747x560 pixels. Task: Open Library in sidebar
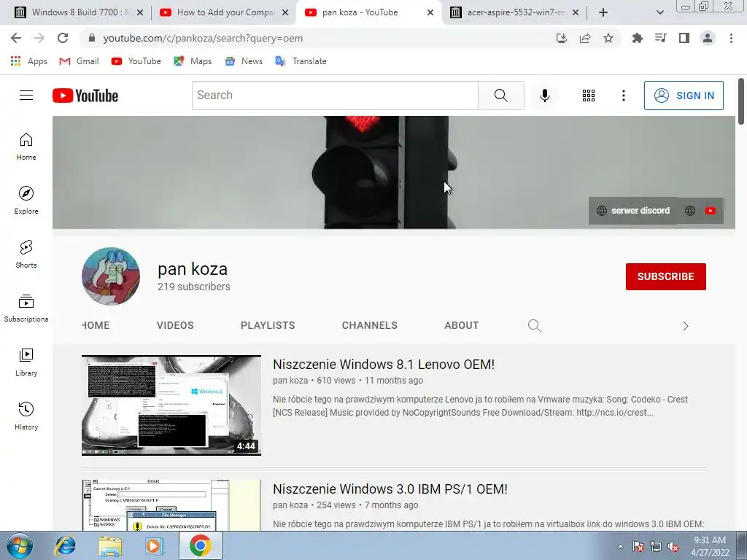coord(26,362)
